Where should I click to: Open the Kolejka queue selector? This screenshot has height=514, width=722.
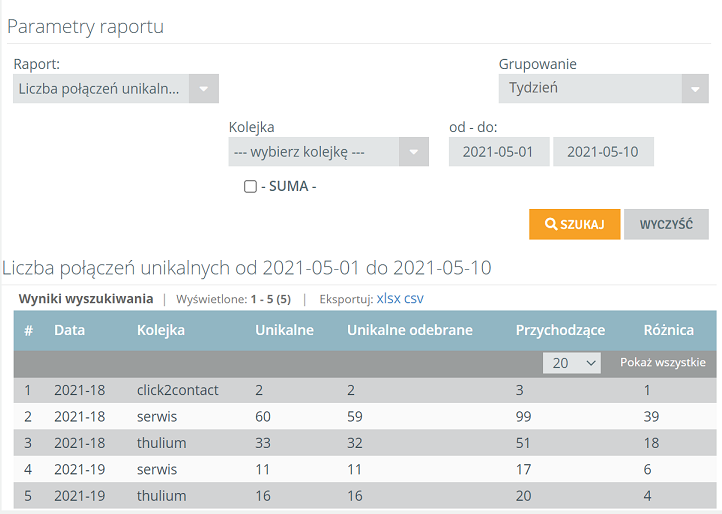point(328,152)
